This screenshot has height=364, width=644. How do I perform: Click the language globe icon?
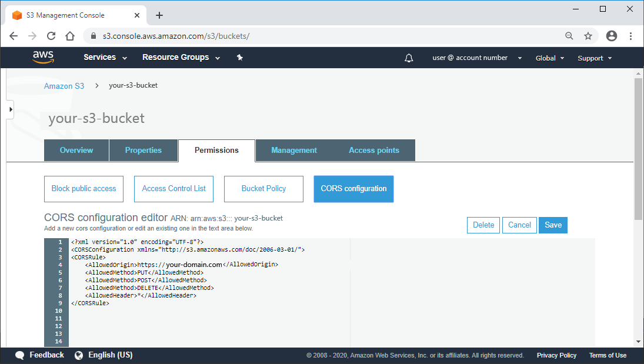coord(79,355)
